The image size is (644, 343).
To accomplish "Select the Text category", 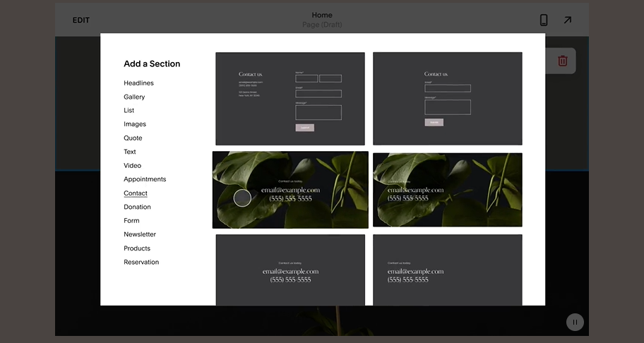I will pyautogui.click(x=130, y=152).
